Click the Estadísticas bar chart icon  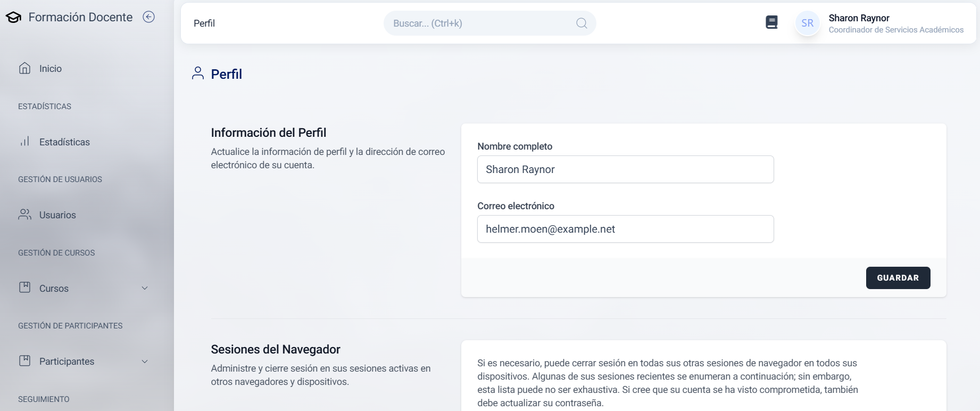click(24, 142)
